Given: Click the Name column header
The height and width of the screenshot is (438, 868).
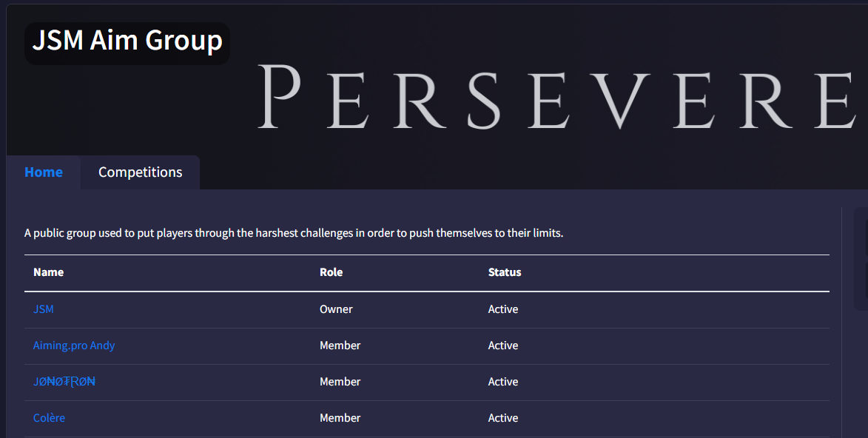Looking at the screenshot, I should (49, 272).
